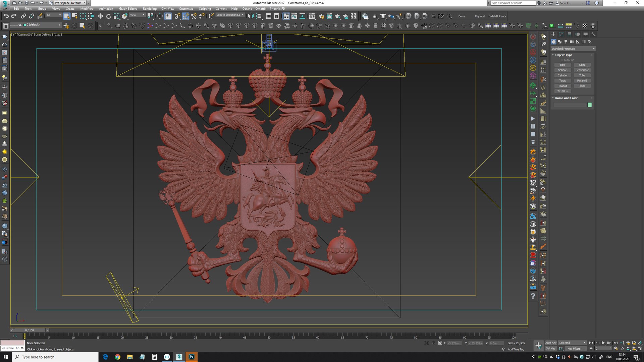The height and width of the screenshot is (362, 644).
Task: Toggle the Set Key mode button
Action: 551,349
